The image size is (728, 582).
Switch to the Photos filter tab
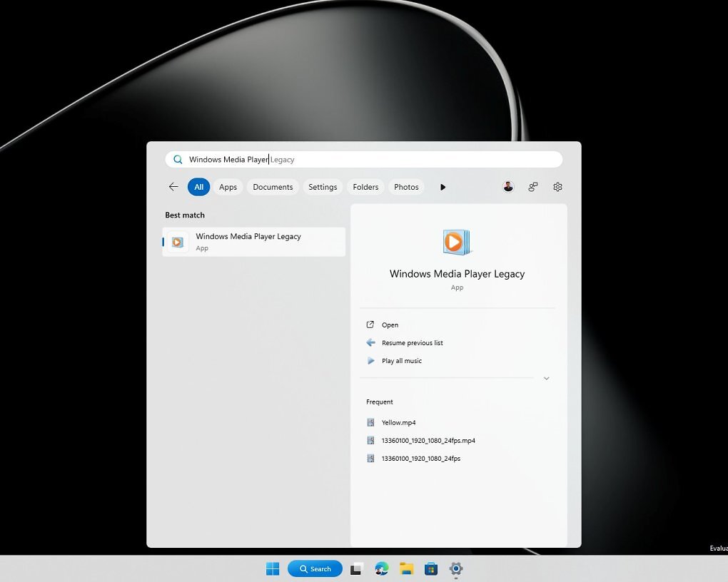[x=406, y=187]
